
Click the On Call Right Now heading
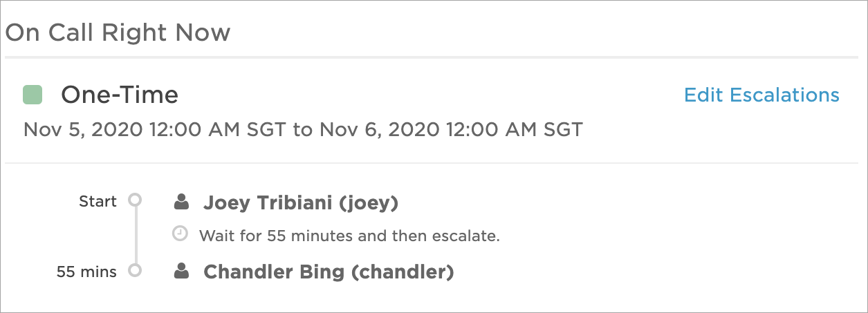tap(118, 32)
